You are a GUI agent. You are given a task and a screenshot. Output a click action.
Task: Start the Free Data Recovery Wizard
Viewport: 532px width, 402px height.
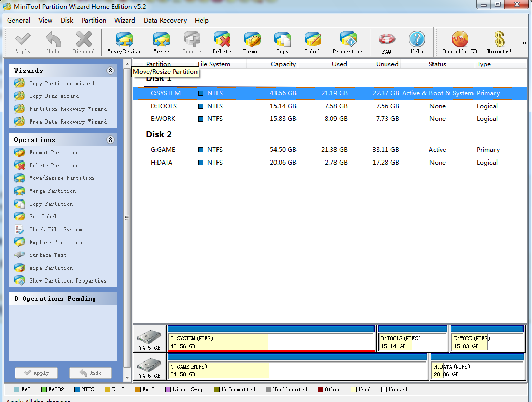click(x=68, y=122)
